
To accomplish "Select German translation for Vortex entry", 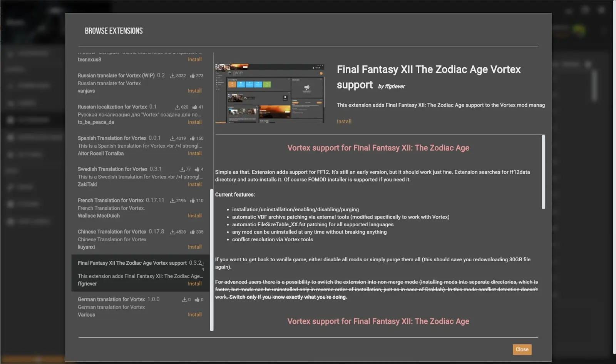I will coord(141,307).
